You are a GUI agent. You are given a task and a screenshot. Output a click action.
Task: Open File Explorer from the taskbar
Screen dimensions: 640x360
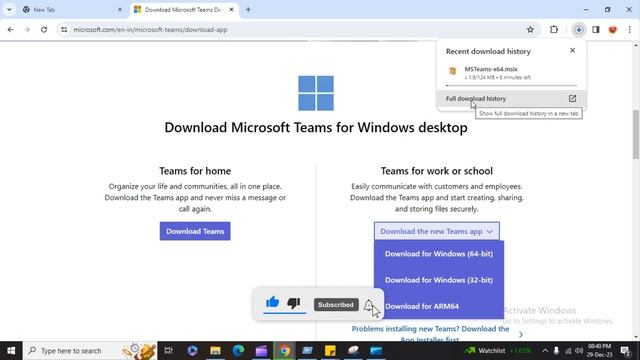point(216,351)
